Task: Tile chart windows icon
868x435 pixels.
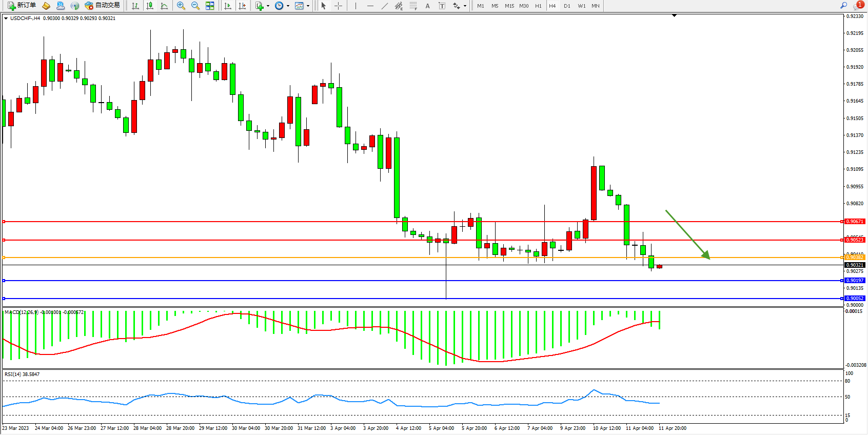Action: 210,6
